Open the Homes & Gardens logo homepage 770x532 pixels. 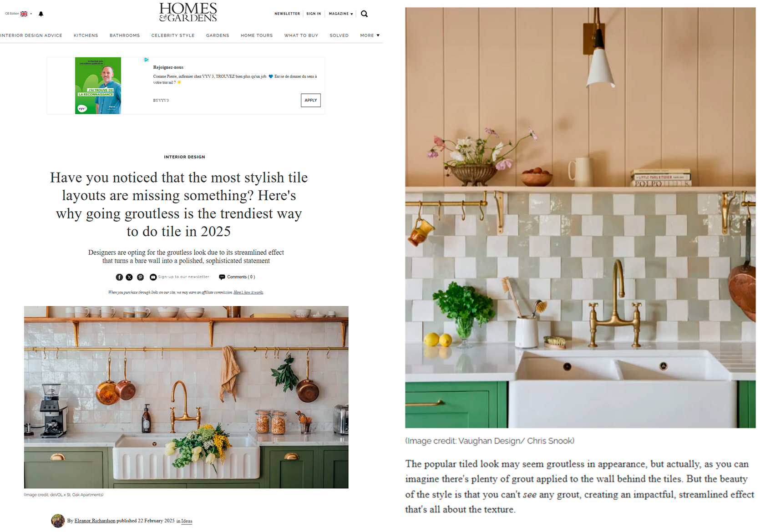click(188, 13)
